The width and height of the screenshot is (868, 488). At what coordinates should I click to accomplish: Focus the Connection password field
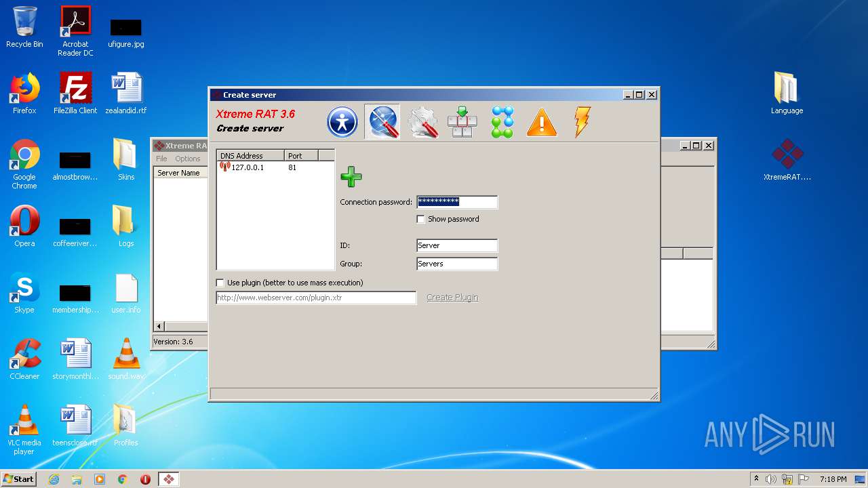[x=457, y=201]
